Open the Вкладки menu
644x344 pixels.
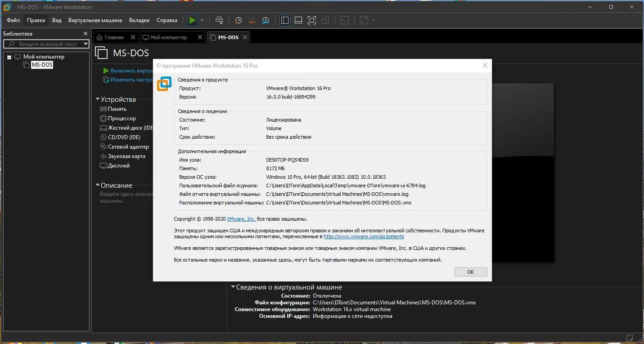click(139, 20)
